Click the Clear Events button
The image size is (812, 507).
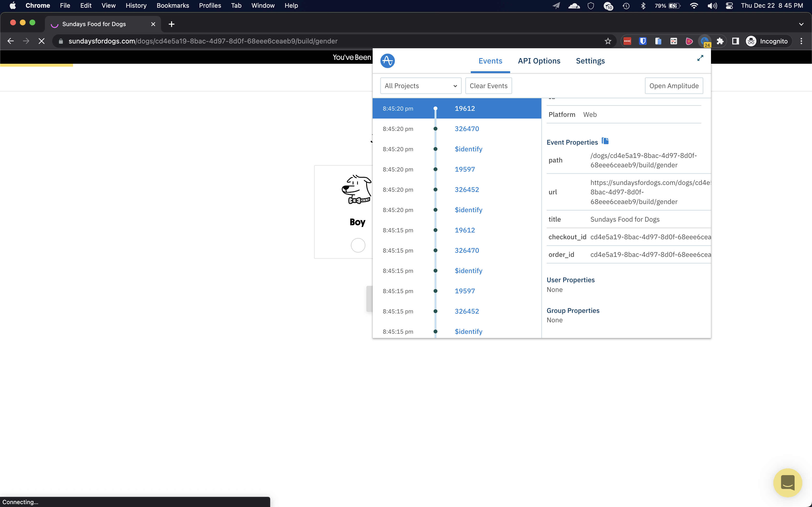coord(488,86)
